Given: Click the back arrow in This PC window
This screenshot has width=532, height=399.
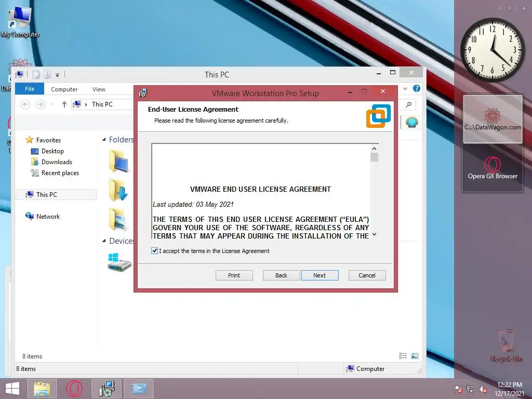Looking at the screenshot, I should (x=25, y=104).
